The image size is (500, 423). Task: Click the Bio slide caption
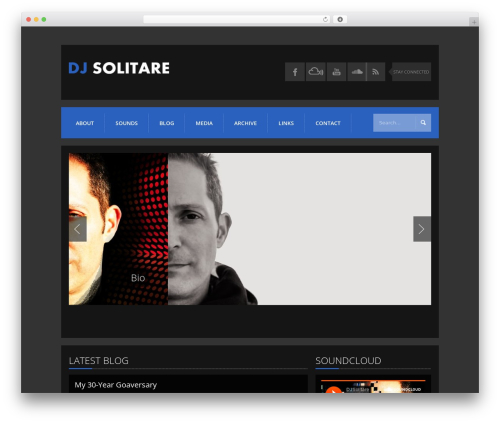[138, 278]
